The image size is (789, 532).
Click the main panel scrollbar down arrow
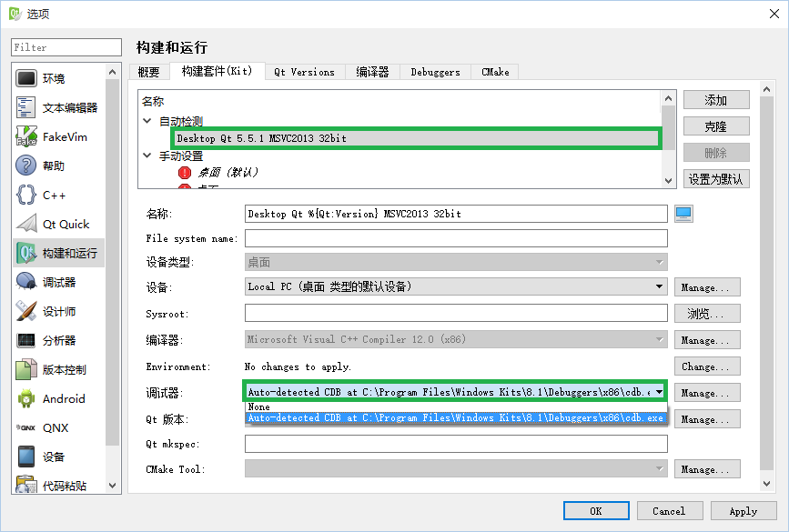(x=766, y=483)
